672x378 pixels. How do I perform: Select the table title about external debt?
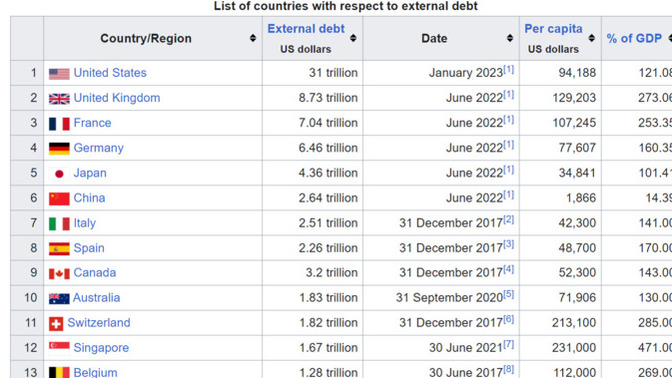tap(345, 6)
